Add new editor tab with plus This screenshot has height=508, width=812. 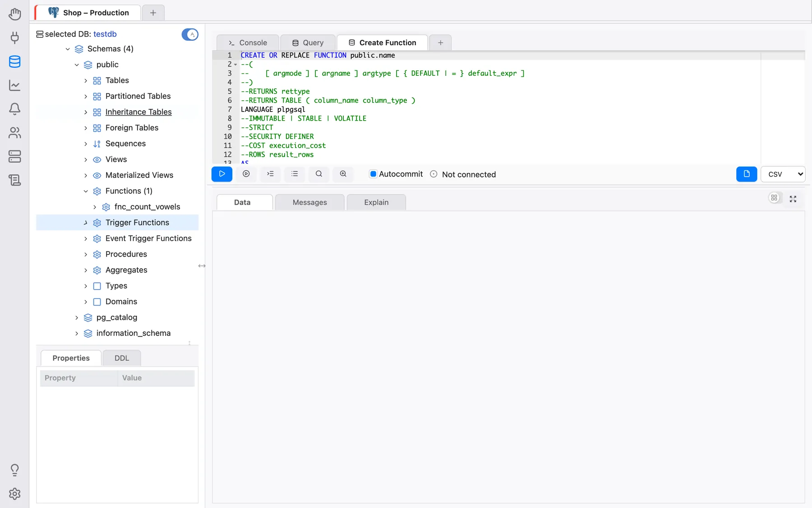pos(441,42)
